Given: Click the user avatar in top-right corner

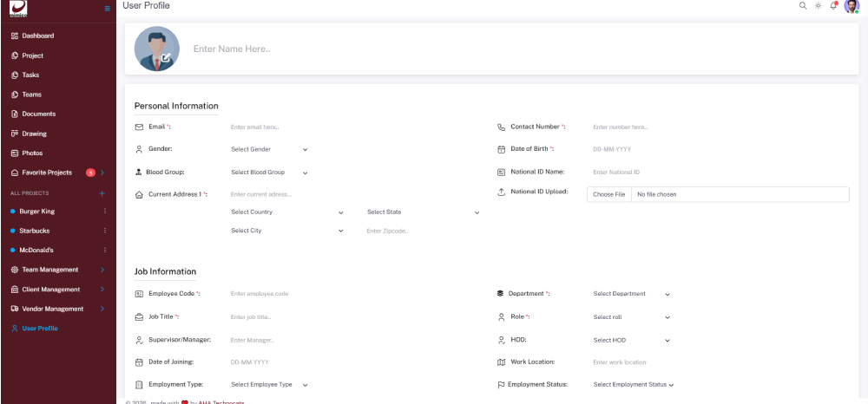Looking at the screenshot, I should coord(852,6).
